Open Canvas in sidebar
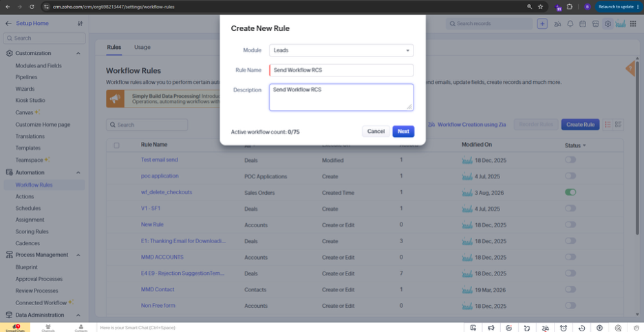Screen dimensions: 644x332 pyautogui.click(x=25, y=112)
